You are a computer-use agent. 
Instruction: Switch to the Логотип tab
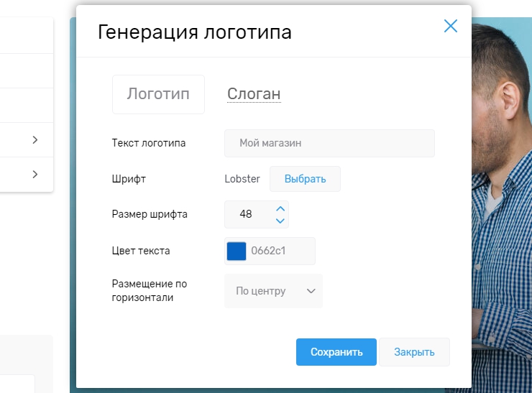point(158,94)
